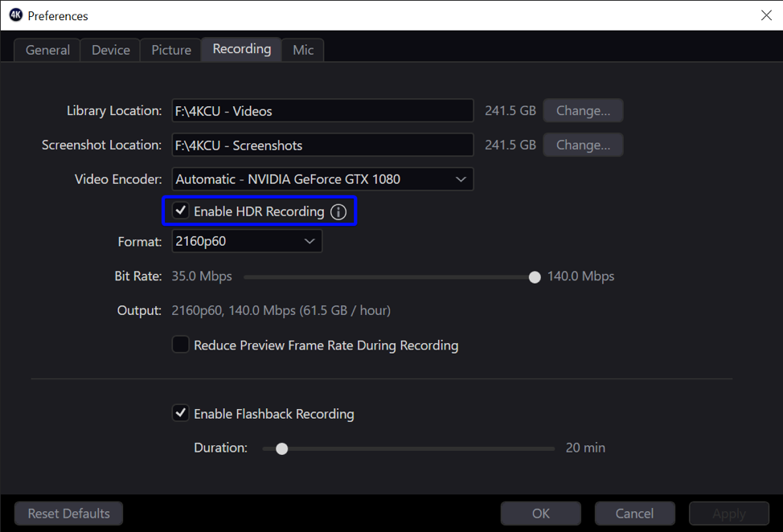Click the Library 241.5 GB free space text

[510, 110]
